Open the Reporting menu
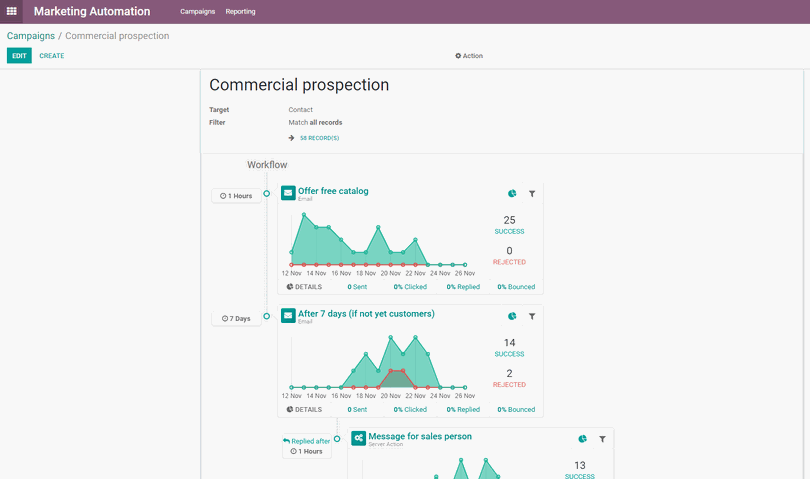 pyautogui.click(x=240, y=11)
